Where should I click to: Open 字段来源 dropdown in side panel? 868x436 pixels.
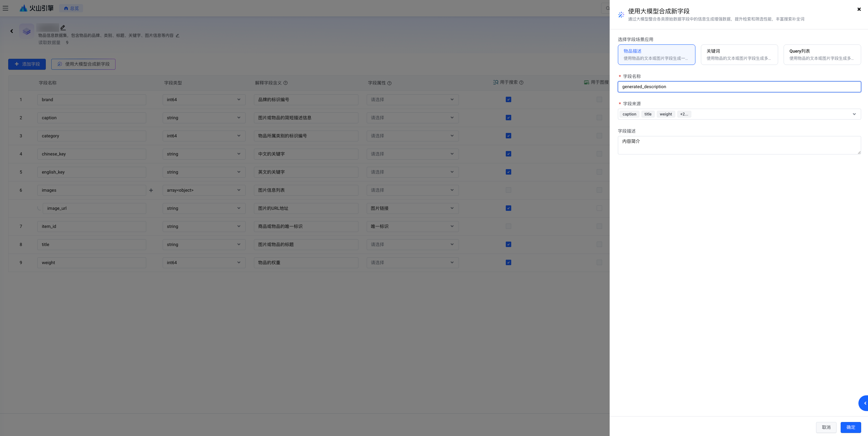854,114
